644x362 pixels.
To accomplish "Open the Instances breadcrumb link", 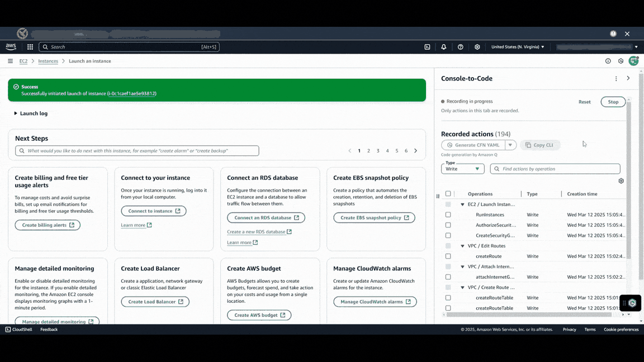I will 48,61.
